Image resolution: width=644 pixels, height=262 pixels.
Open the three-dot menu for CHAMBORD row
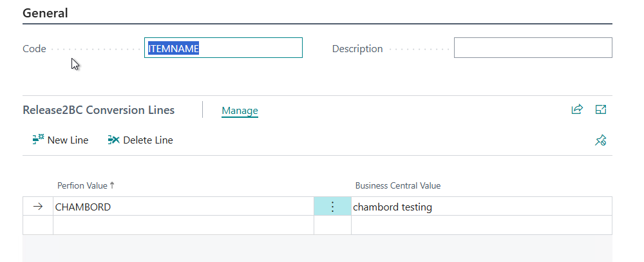coord(333,207)
